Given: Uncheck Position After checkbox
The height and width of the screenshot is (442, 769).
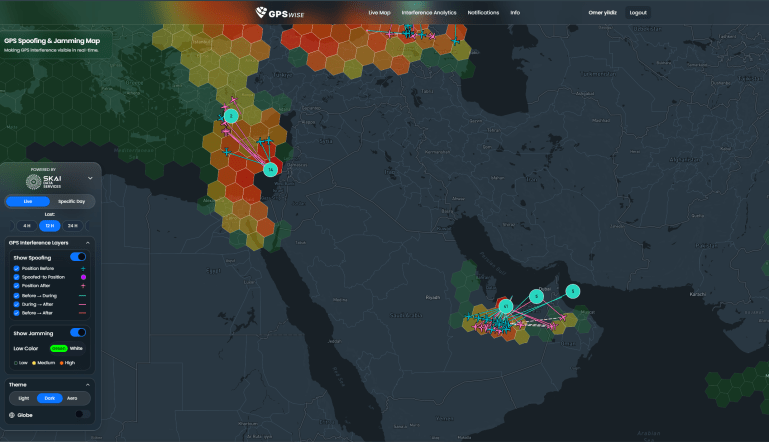Looking at the screenshot, I should point(17,286).
